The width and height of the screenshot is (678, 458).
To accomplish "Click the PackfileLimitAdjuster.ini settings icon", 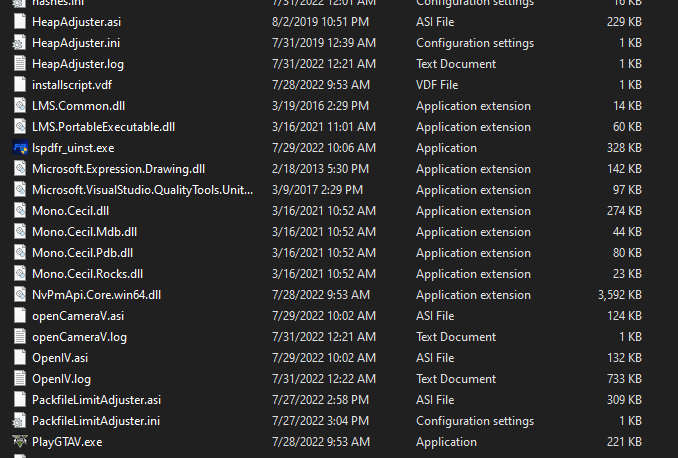I will (x=19, y=421).
